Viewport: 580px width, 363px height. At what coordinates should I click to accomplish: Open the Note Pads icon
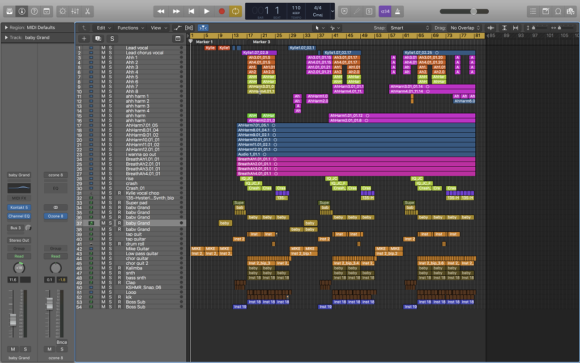point(546,11)
